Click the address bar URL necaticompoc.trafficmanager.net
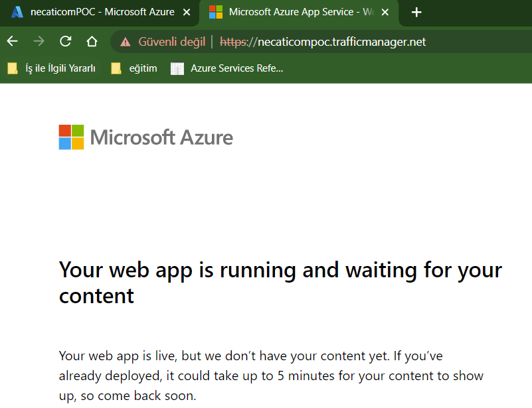The height and width of the screenshot is (408, 532). point(323,42)
